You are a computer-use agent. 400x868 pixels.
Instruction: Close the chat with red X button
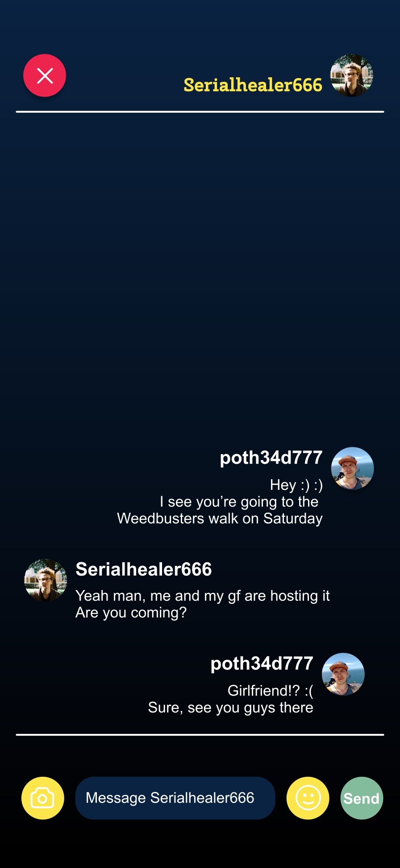pos(45,76)
